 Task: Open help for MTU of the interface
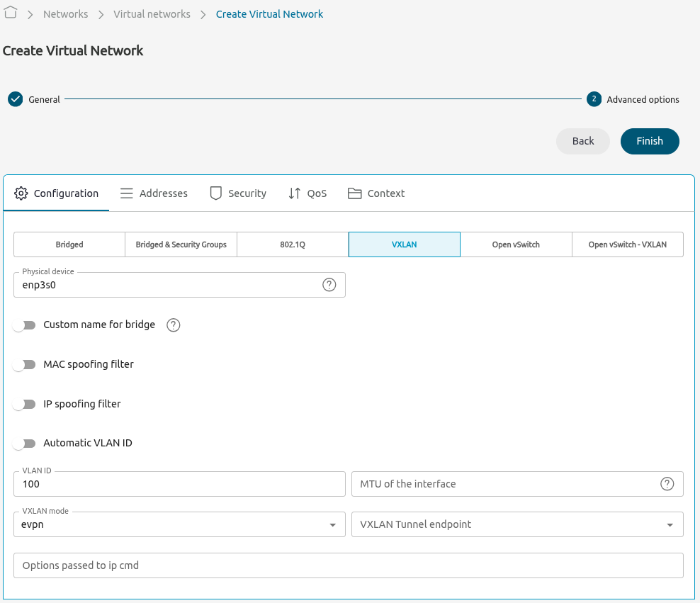point(667,484)
